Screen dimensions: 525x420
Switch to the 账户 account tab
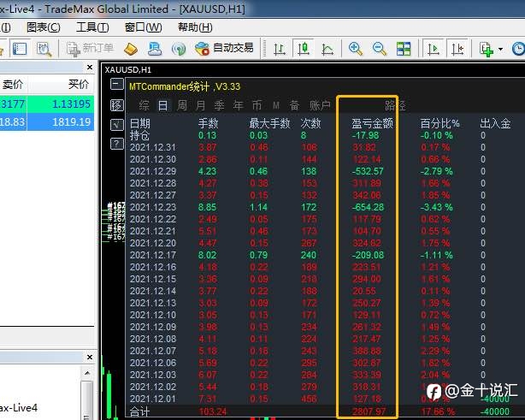pos(320,106)
